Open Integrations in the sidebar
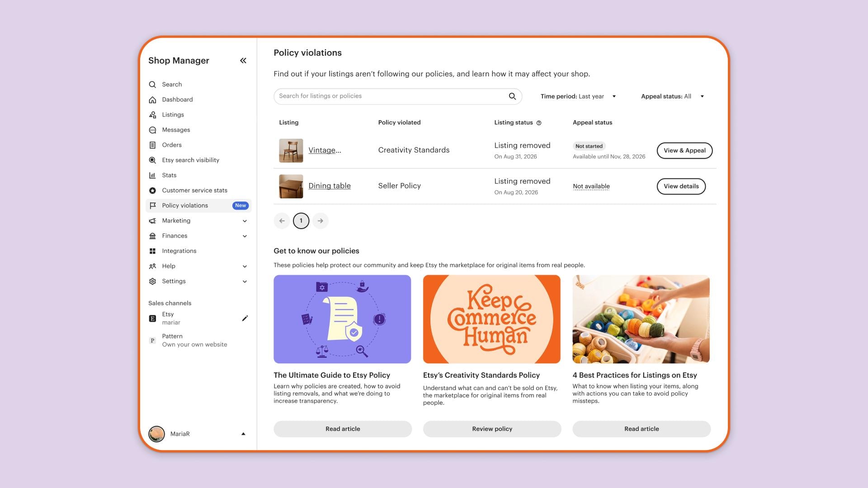Viewport: 868px width, 488px height. 179,251
